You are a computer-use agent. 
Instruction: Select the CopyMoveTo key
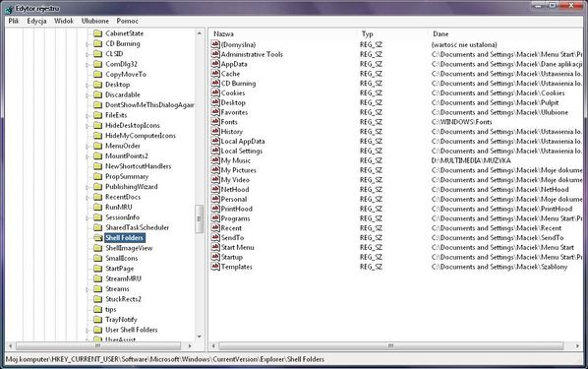(126, 75)
